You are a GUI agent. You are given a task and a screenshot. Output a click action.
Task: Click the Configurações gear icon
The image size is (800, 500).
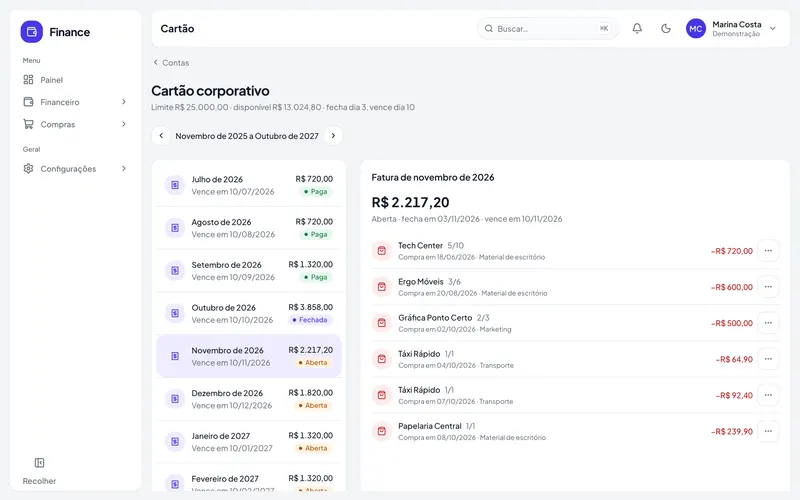coord(29,168)
